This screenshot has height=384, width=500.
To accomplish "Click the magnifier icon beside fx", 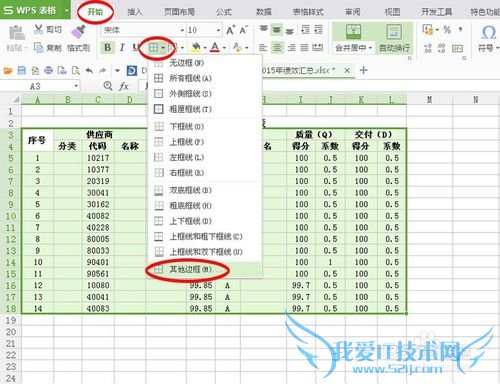I will pos(108,86).
